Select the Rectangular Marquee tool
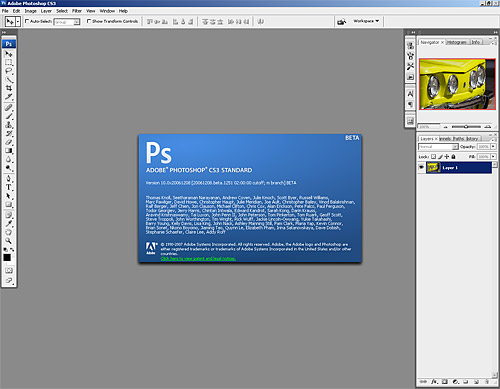500x389 pixels. [x=8, y=62]
